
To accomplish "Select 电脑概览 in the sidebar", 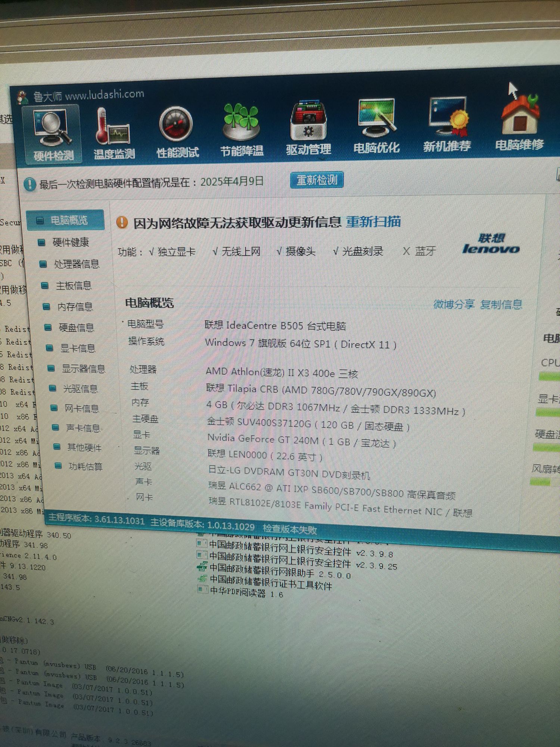I will pyautogui.click(x=65, y=220).
